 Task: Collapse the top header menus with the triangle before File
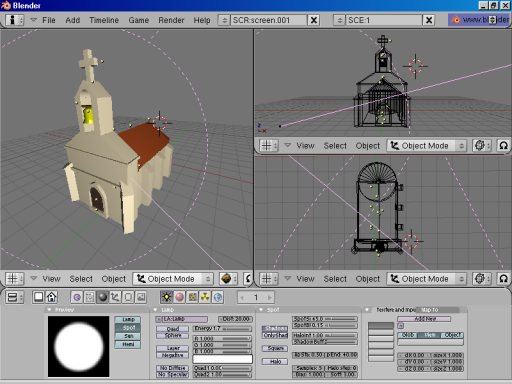tap(33, 20)
